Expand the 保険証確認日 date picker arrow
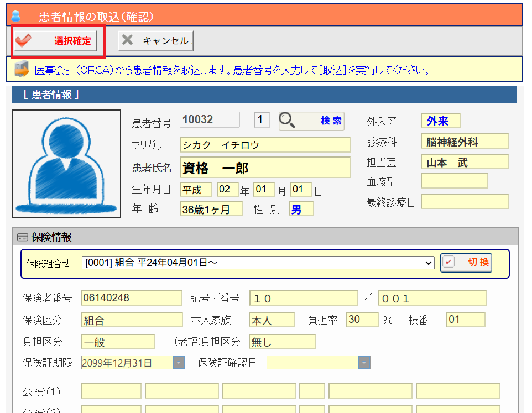 pos(364,363)
